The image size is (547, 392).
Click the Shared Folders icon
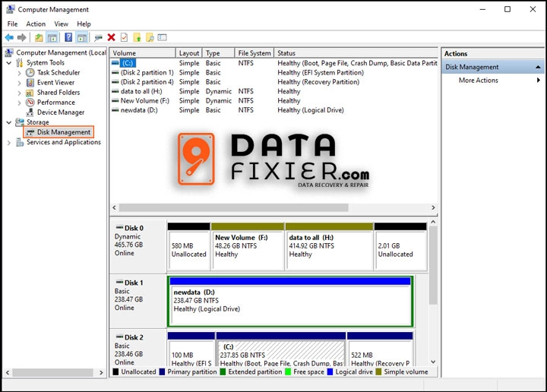30,93
